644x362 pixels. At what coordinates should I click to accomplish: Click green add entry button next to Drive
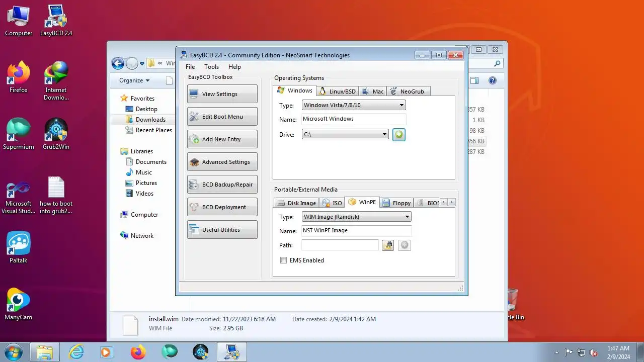pyautogui.click(x=399, y=134)
